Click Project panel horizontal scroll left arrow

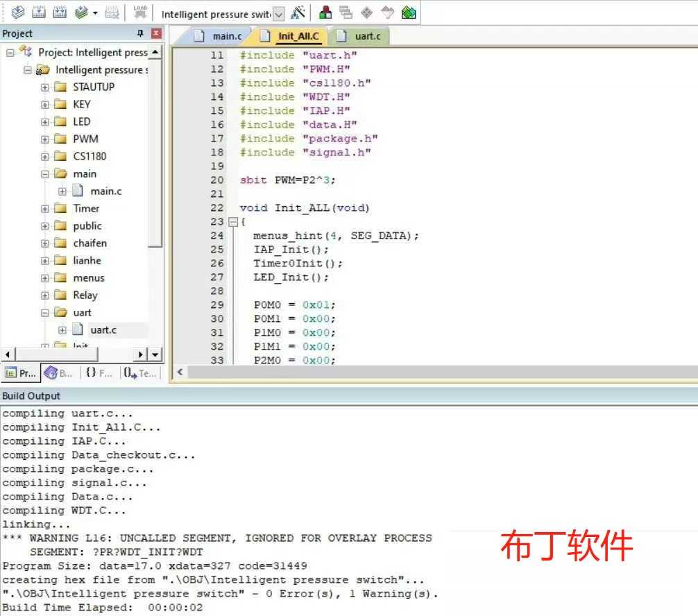coord(8,354)
